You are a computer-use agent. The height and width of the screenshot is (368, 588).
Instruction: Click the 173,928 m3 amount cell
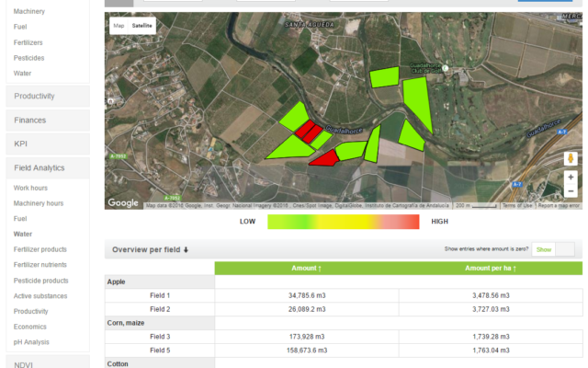point(307,337)
